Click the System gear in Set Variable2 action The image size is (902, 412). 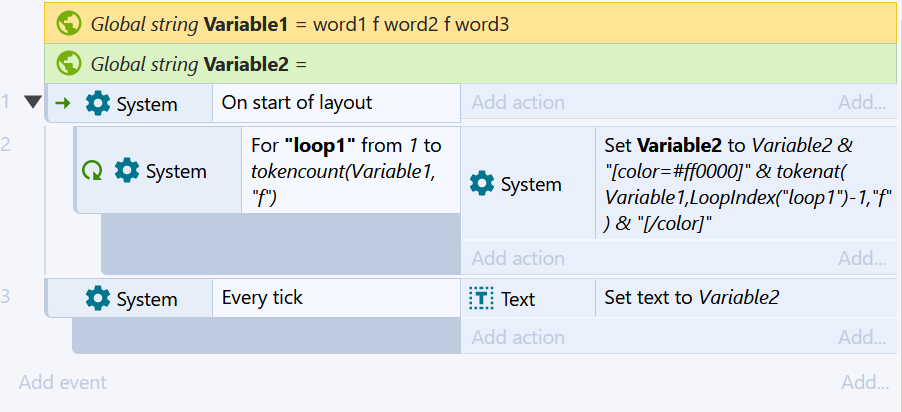(482, 184)
